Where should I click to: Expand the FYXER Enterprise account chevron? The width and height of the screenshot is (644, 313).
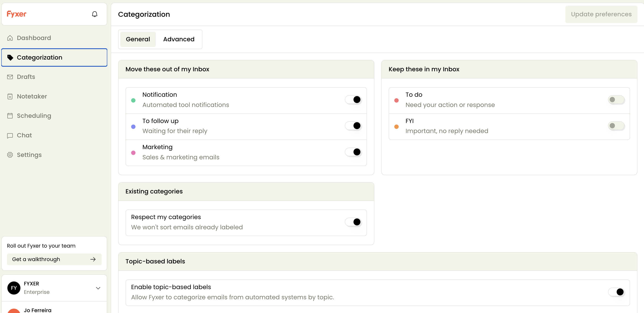coord(98,288)
